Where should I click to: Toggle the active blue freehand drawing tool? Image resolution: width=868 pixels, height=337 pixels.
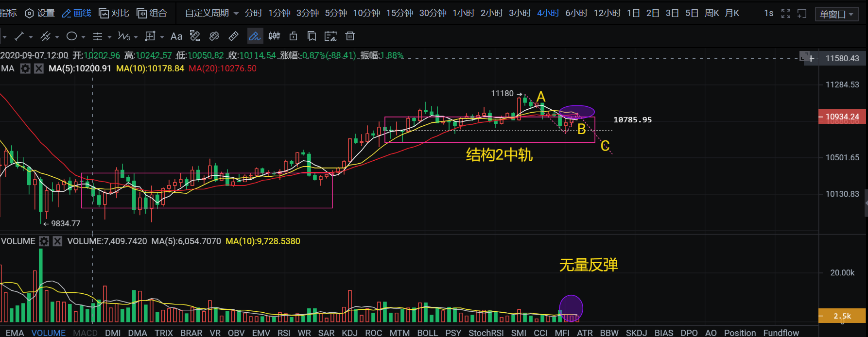coord(255,36)
